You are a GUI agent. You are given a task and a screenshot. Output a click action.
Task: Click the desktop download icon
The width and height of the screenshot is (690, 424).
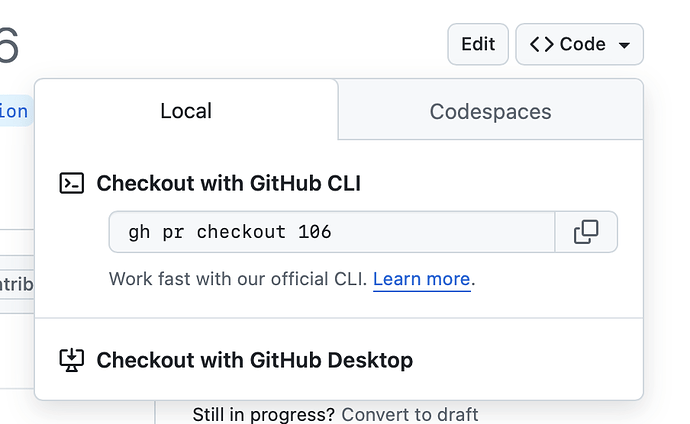coord(72,360)
